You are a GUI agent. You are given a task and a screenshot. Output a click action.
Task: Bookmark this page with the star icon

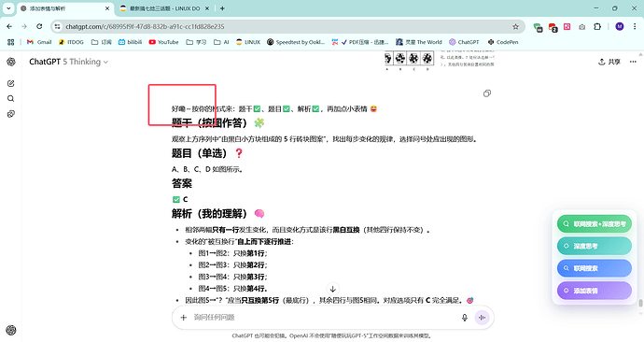click(x=515, y=27)
